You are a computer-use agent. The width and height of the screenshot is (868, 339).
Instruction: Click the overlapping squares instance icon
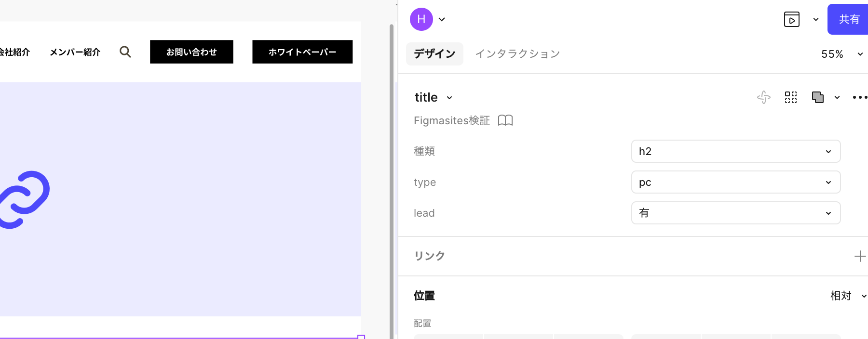817,97
